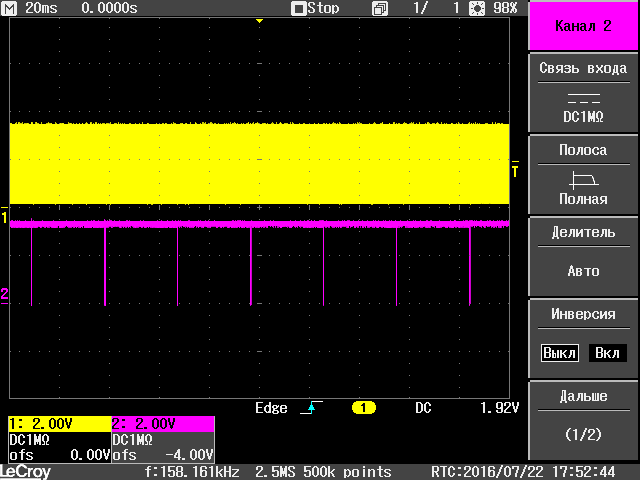Open the Канал 2 menu header
Screen dimensions: 640x480
pyautogui.click(x=583, y=26)
